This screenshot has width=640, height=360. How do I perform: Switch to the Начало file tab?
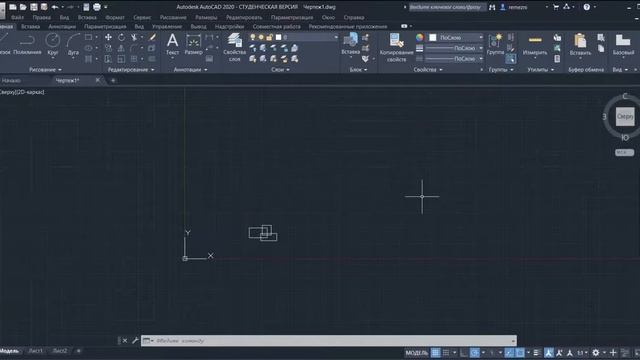(11, 80)
